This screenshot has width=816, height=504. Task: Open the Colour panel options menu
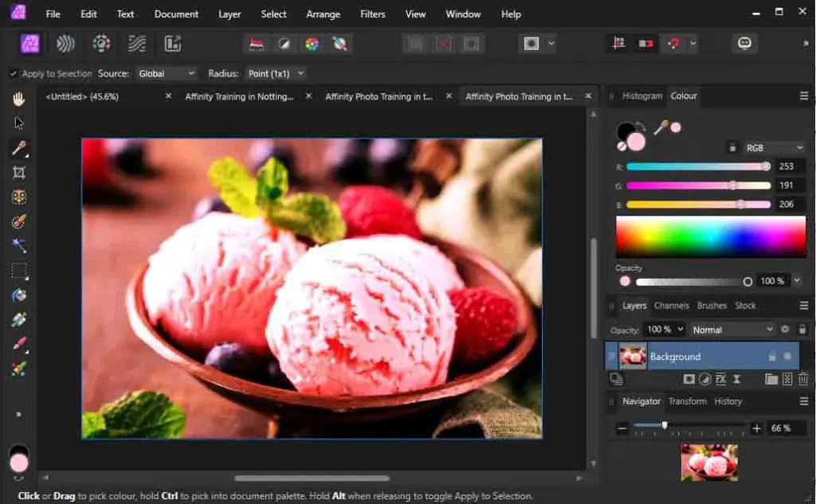[x=803, y=96]
